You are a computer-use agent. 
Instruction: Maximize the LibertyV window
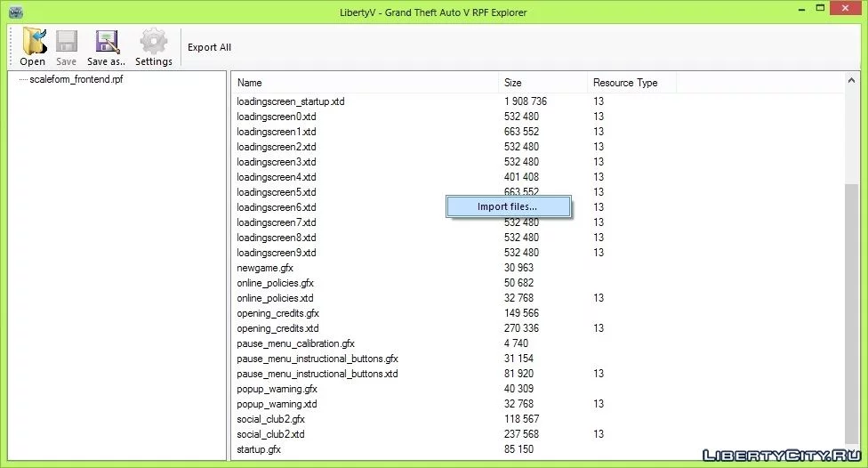pos(820,8)
